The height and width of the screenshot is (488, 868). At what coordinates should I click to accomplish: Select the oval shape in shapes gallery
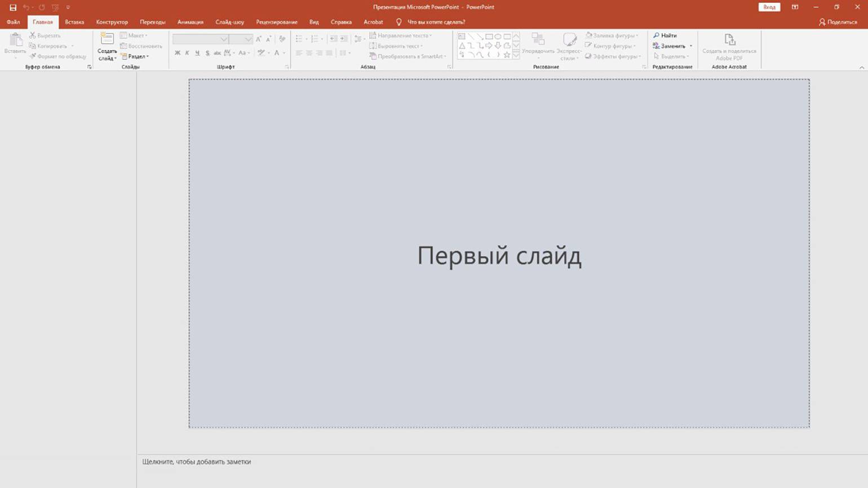coord(498,36)
